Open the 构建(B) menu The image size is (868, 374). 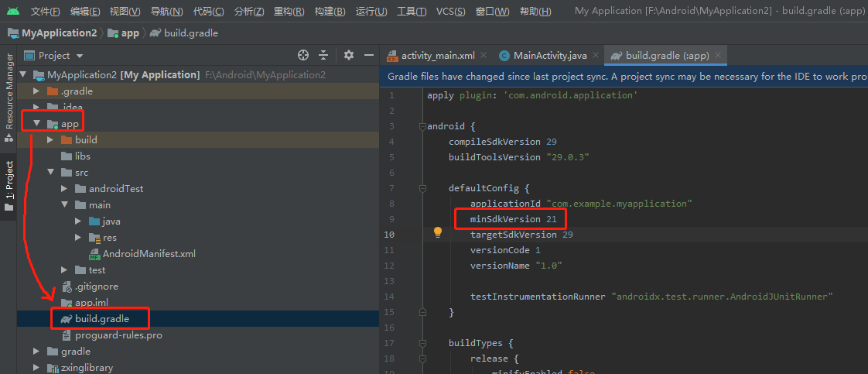point(330,12)
